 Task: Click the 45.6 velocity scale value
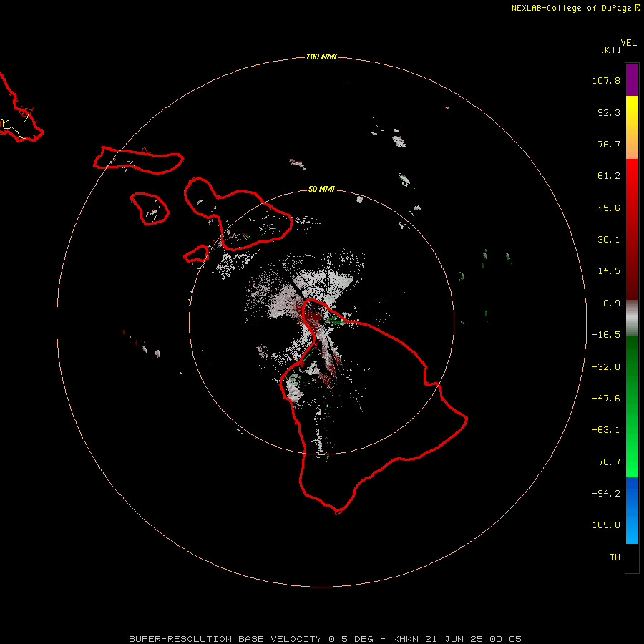(609, 208)
